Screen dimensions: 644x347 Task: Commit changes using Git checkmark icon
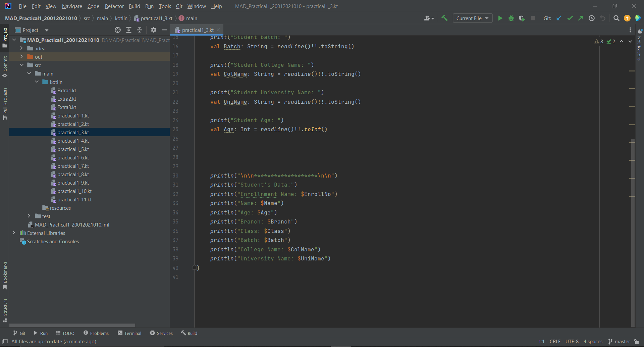(570, 18)
